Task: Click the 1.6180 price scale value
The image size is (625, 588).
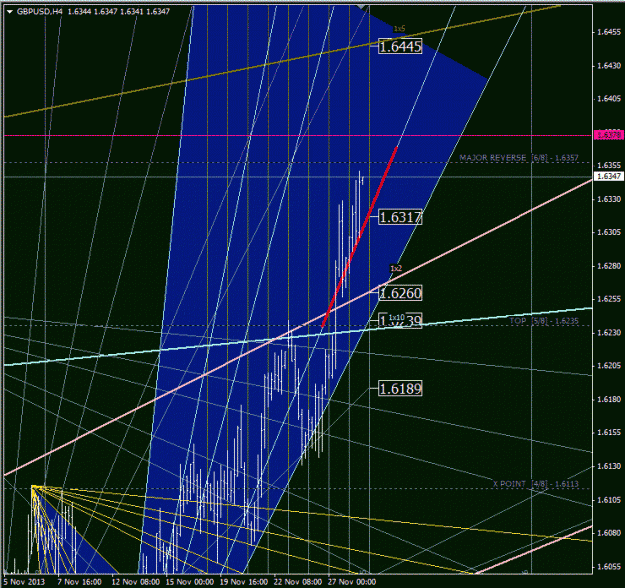Action: [x=609, y=399]
